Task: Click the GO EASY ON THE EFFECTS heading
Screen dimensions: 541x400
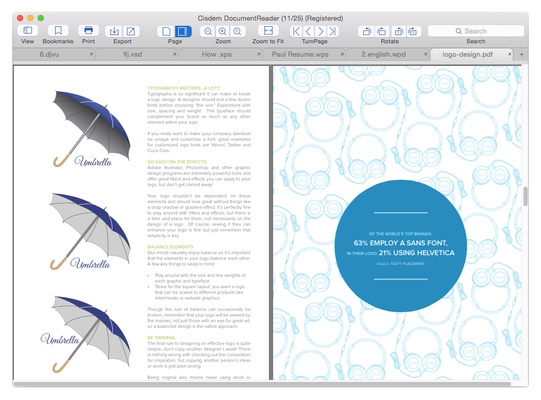Action: click(177, 162)
